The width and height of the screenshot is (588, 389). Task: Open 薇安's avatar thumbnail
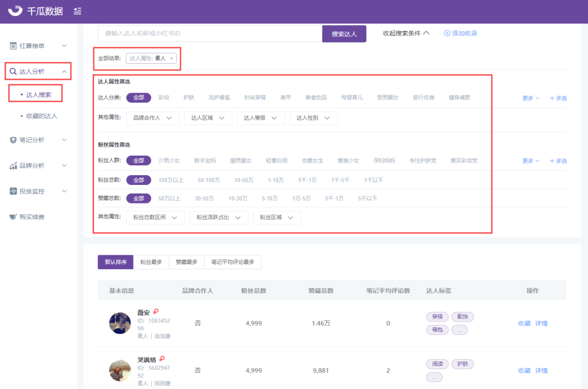coord(120,323)
